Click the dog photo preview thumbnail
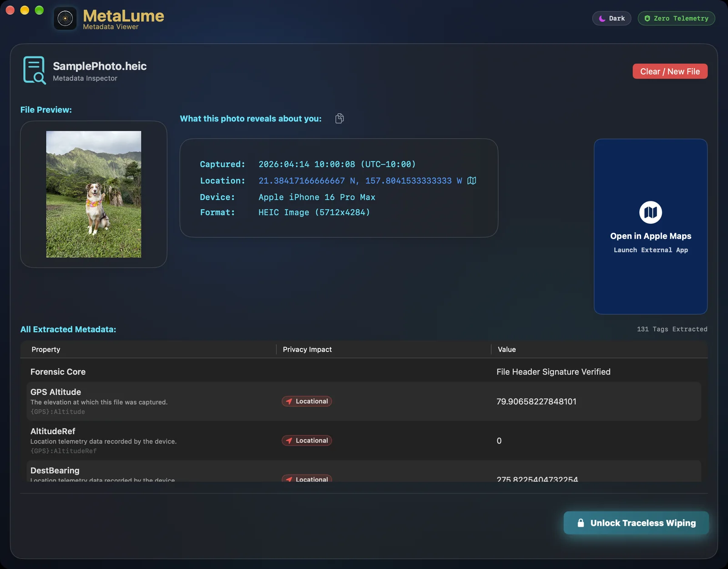728x569 pixels. tap(94, 194)
